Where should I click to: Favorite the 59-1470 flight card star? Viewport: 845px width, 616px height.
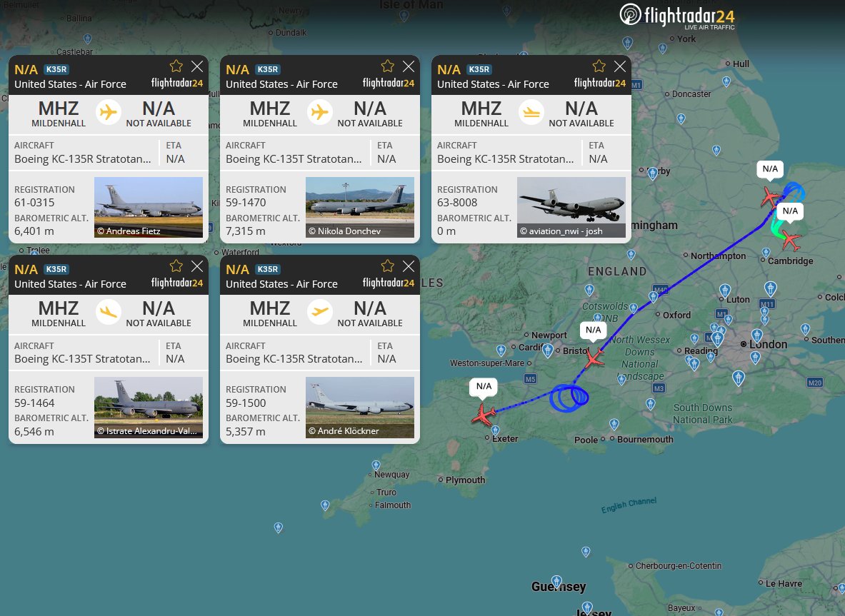pos(387,66)
